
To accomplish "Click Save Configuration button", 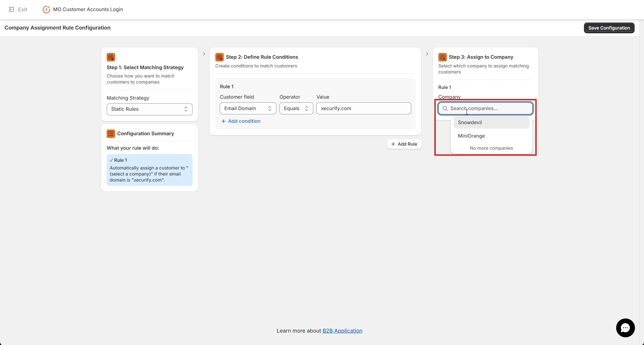I will [x=609, y=28].
